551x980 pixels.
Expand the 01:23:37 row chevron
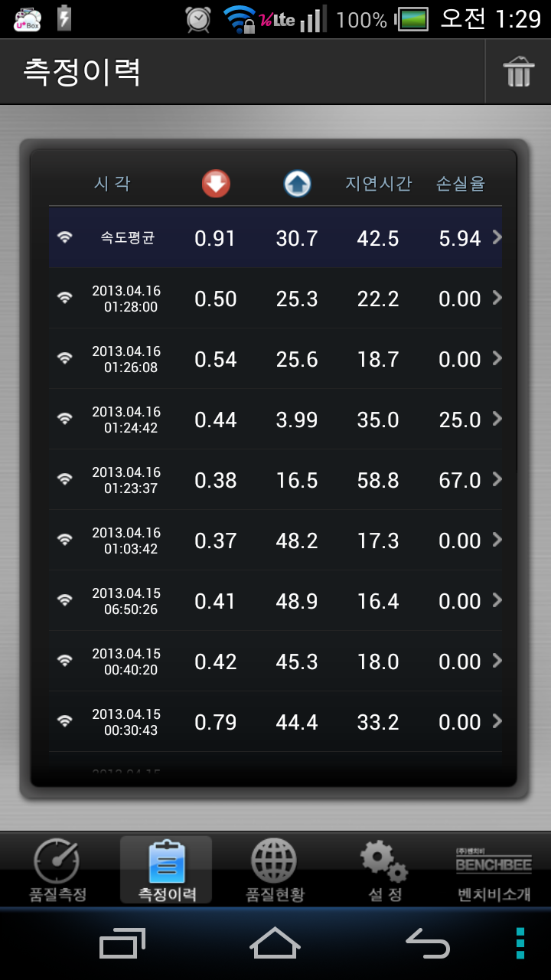point(497,479)
